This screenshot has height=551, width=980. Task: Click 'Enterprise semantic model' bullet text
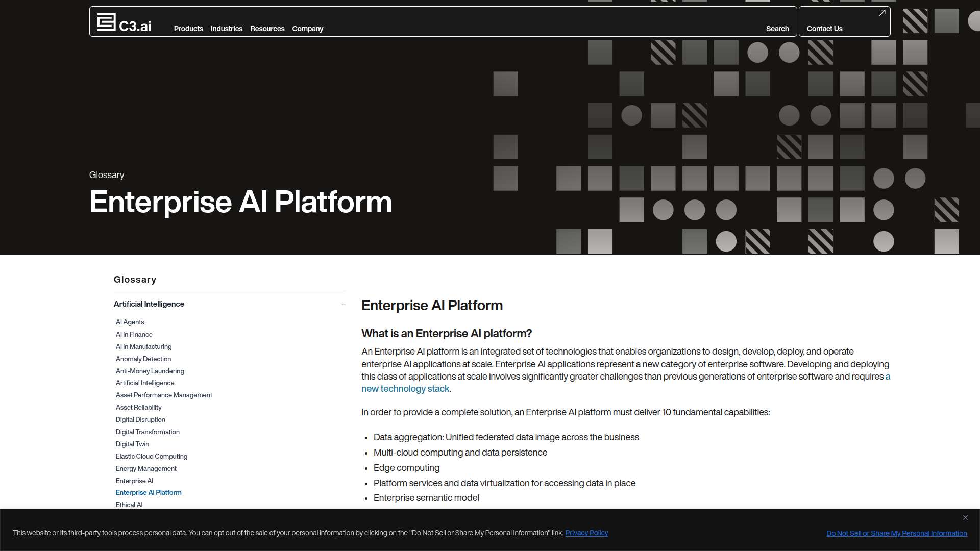click(x=426, y=498)
